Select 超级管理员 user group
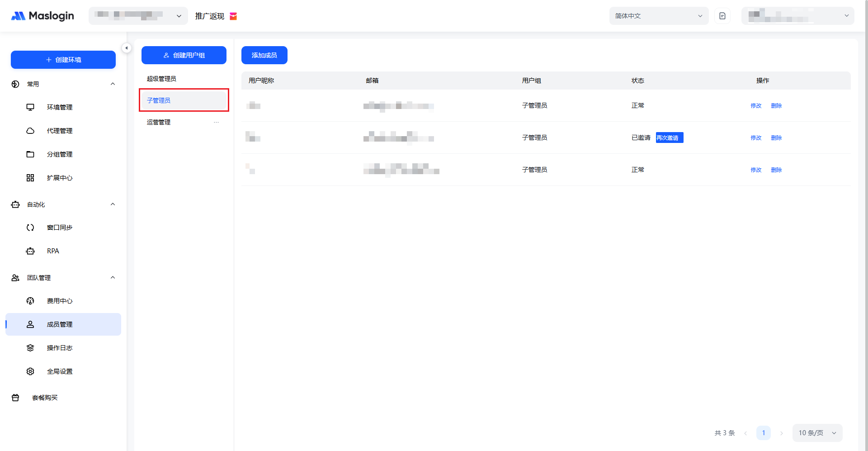The width and height of the screenshot is (868, 451). (161, 79)
